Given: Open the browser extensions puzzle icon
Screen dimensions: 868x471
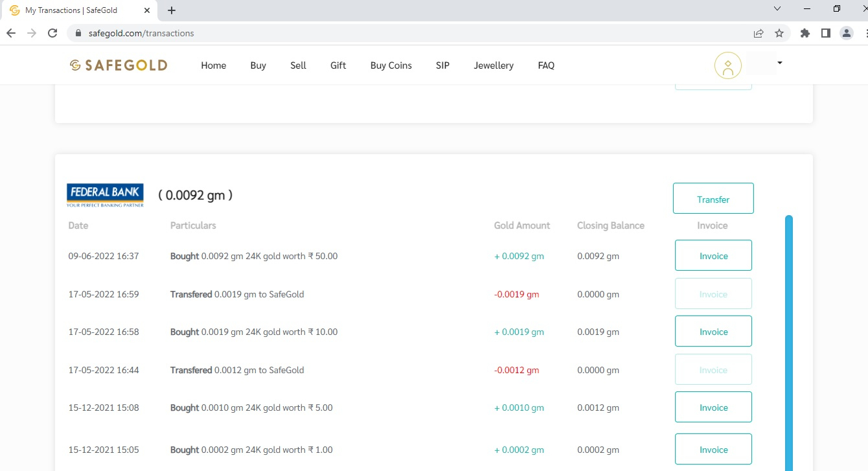Looking at the screenshot, I should 805,33.
